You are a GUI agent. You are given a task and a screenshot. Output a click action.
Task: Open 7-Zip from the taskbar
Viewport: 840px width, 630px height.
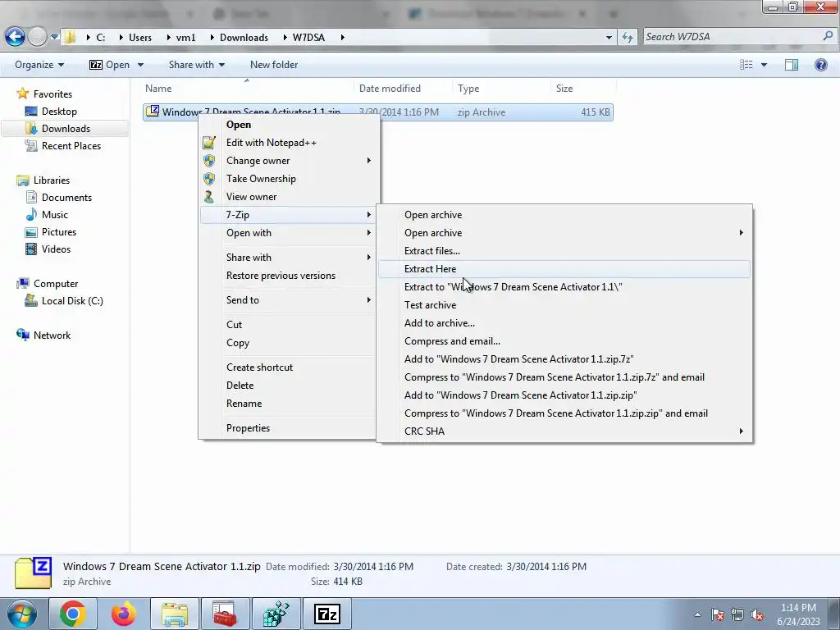pos(326,614)
